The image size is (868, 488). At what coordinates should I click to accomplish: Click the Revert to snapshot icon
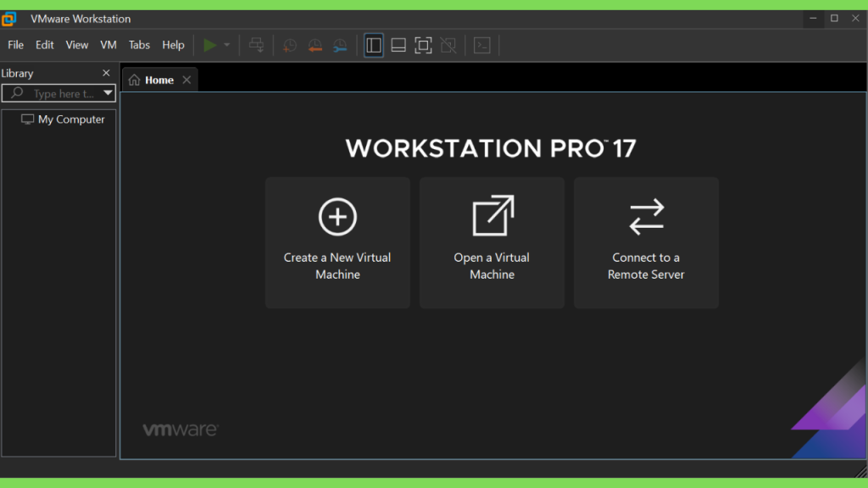315,46
